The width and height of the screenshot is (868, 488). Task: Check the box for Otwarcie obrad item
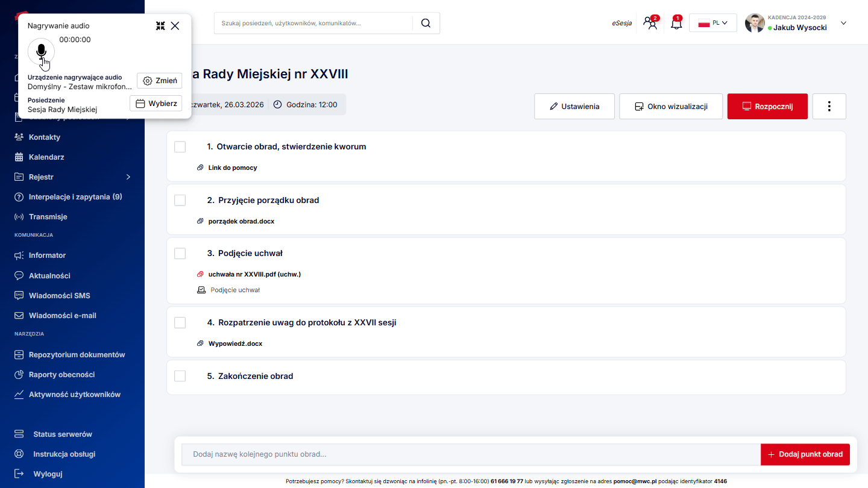click(180, 147)
